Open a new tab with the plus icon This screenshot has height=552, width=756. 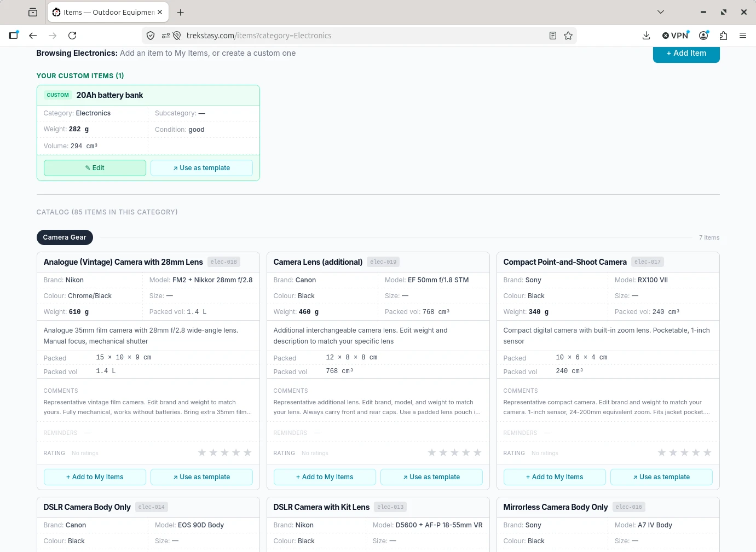(x=181, y=12)
